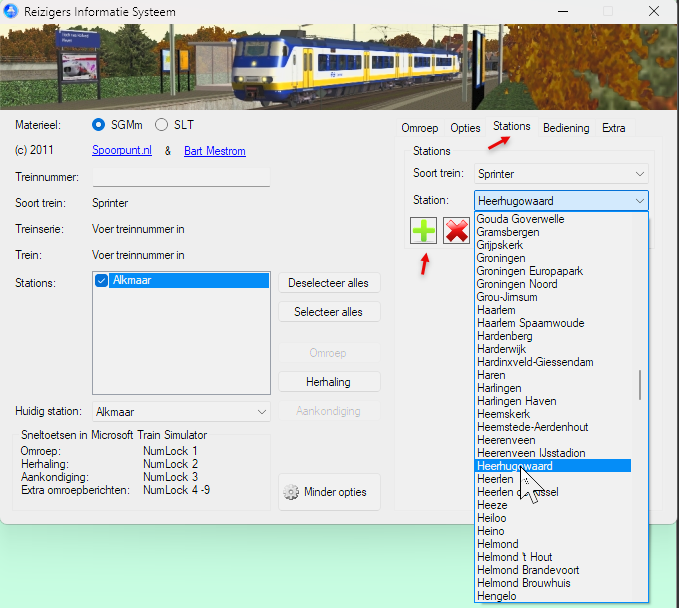
Task: Click the train banner image
Action: [338, 67]
